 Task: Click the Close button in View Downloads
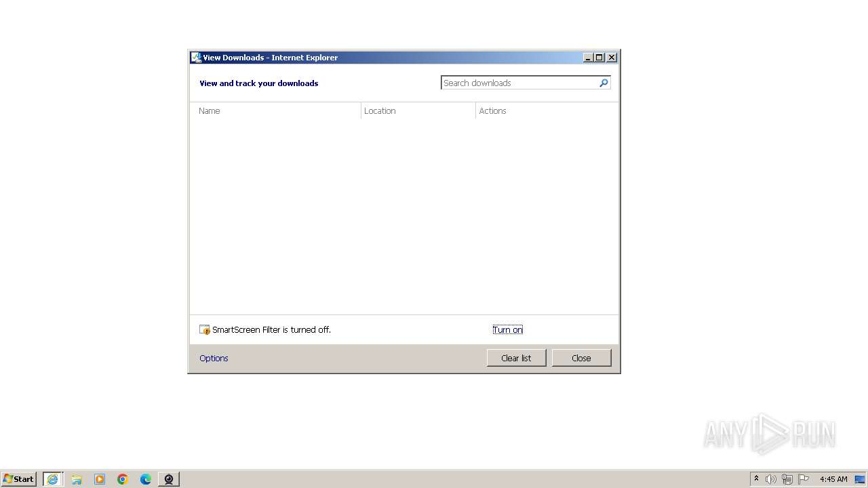[581, 358]
